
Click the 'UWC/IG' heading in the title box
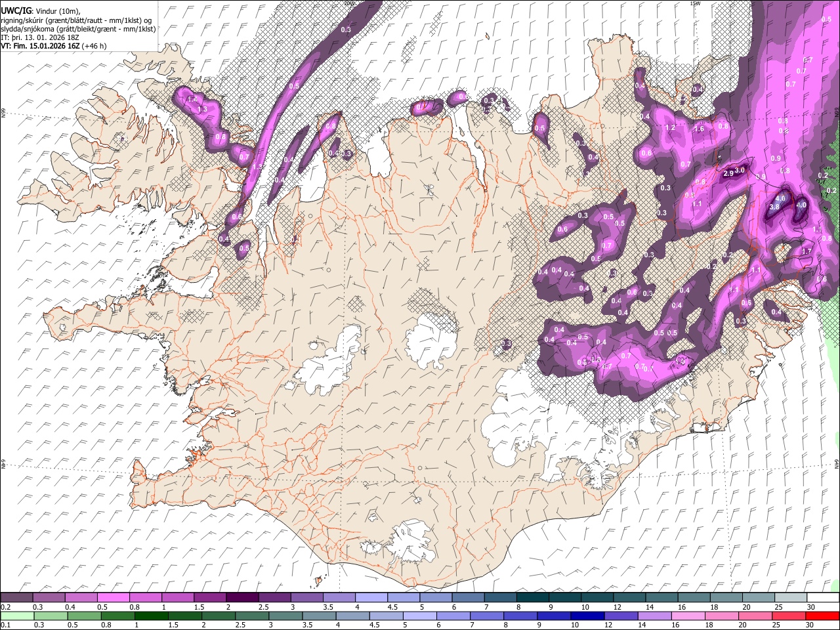[16, 11]
